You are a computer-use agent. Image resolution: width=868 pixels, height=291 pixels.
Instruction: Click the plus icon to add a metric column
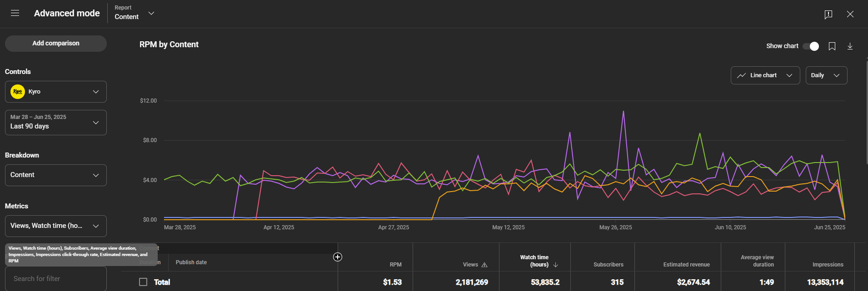[x=338, y=257]
